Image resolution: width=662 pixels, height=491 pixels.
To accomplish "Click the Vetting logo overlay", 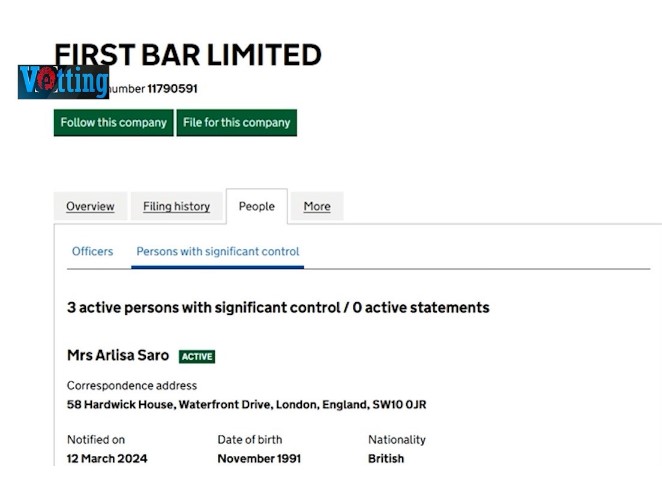I will point(62,81).
